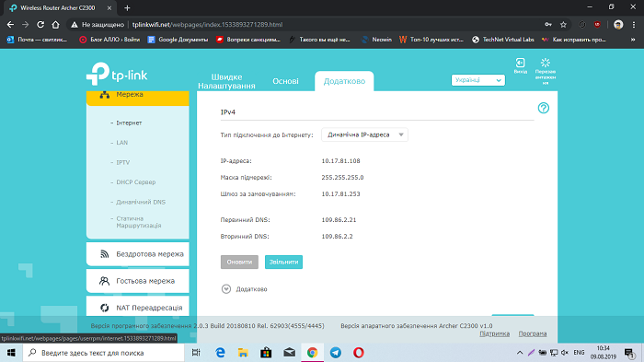Click the Оновити button
Image resolution: width=644 pixels, height=362 pixels.
(x=239, y=262)
